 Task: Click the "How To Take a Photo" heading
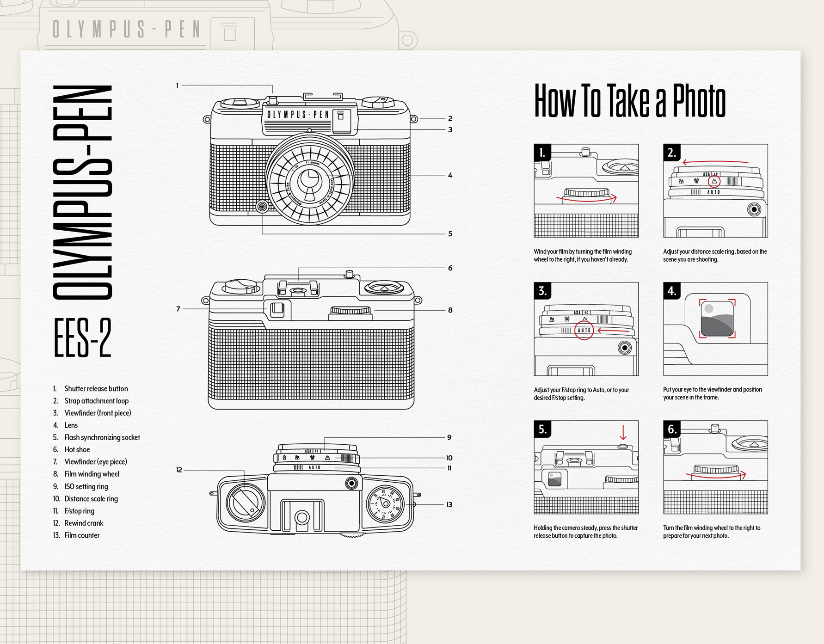tap(629, 101)
